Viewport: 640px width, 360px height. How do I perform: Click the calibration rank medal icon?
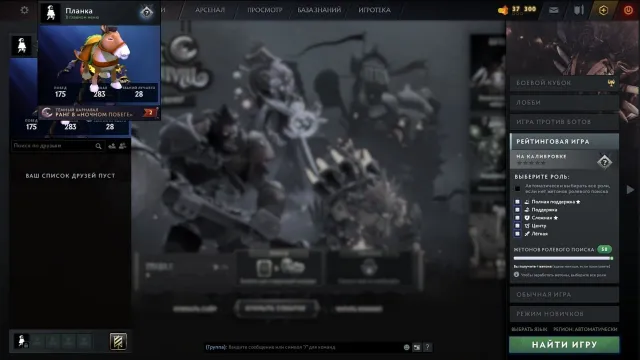pyautogui.click(x=604, y=162)
